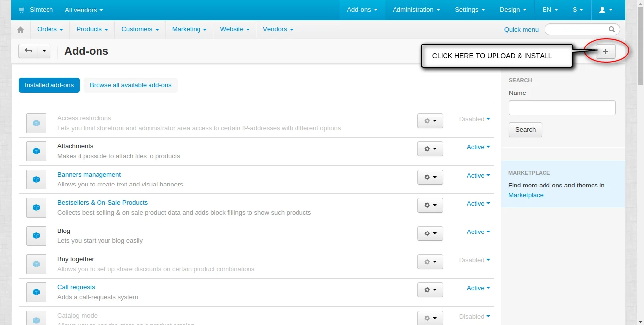Open the user profile icon menu
Screen dimensions: 644x325
606,10
